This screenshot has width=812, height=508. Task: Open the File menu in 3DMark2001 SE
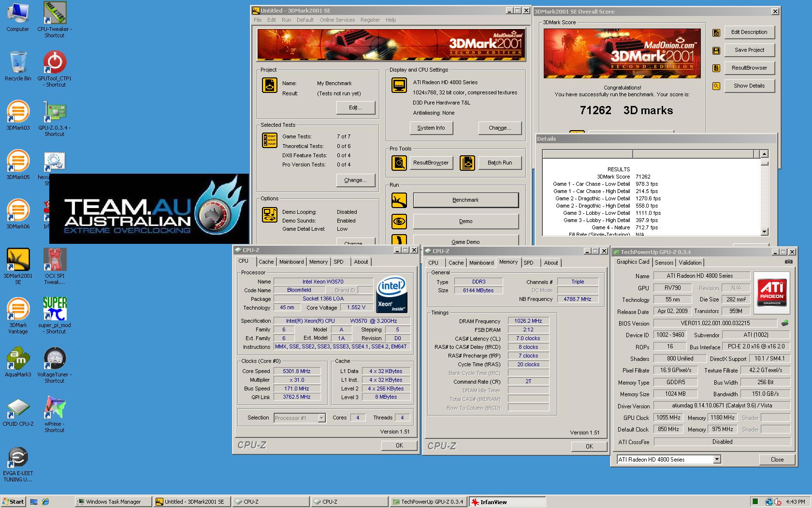[x=258, y=20]
